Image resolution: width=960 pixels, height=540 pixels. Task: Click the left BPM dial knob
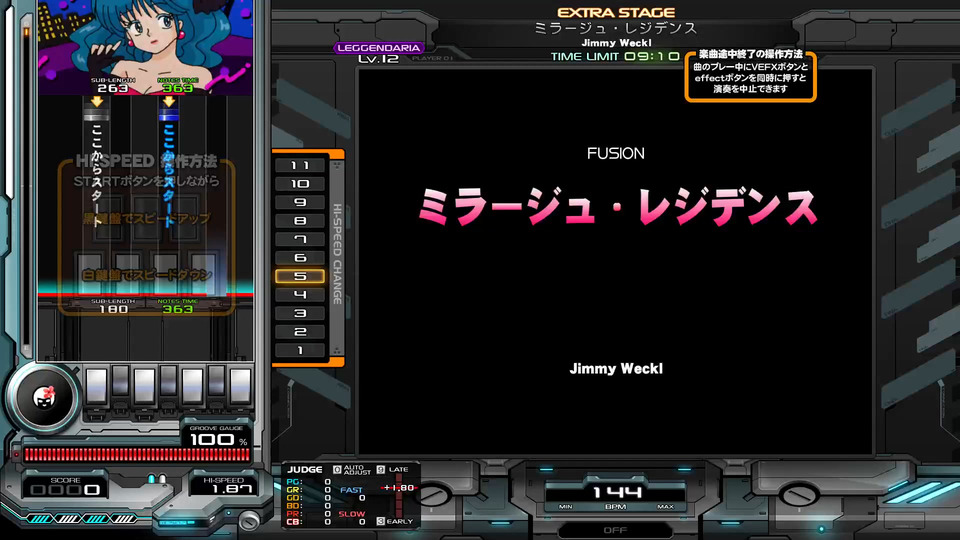(x=433, y=495)
